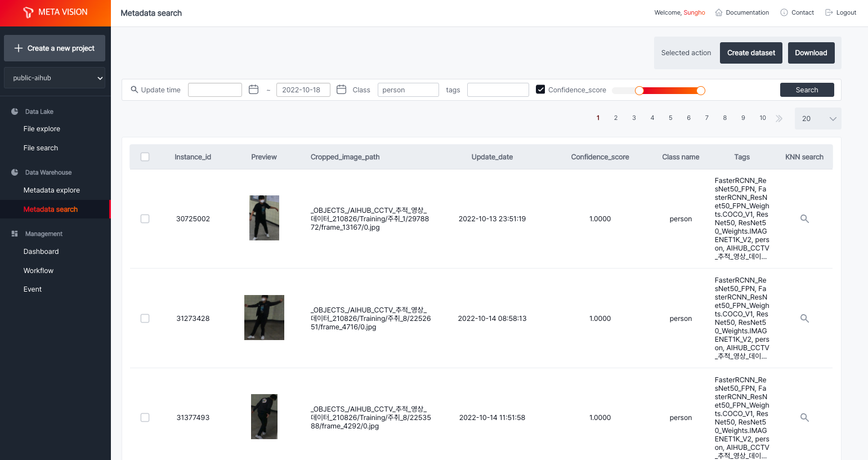Click the Cropped_image_path column header
The image size is (868, 460).
tap(345, 157)
